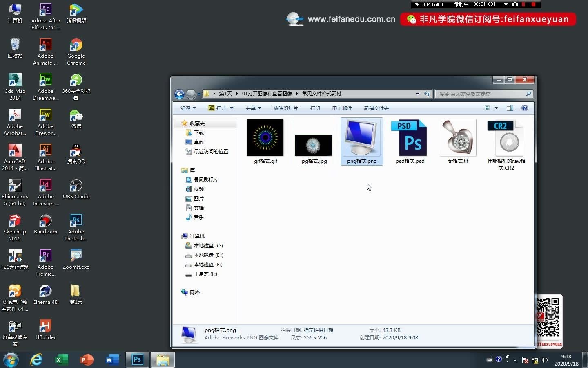Open 下载 in favorites sidebar
This screenshot has width=588, height=368.
(x=198, y=132)
